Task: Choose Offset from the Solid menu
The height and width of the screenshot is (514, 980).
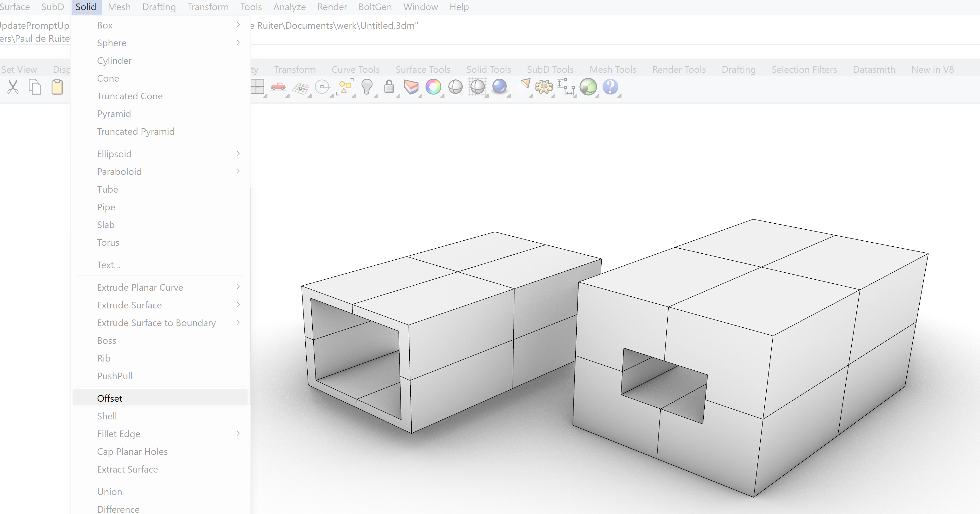Action: (110, 398)
